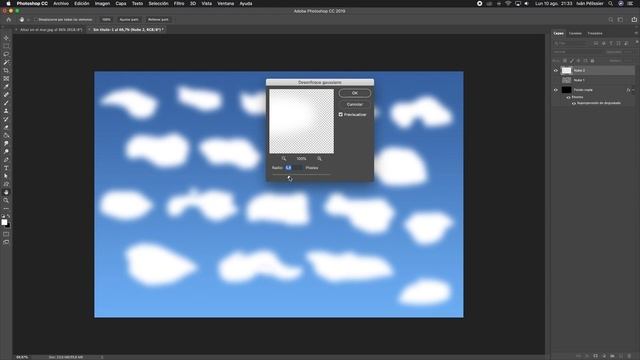Viewport: 640px width, 360px height.
Task: Click the Home icon in options bar
Action: [x=9, y=20]
